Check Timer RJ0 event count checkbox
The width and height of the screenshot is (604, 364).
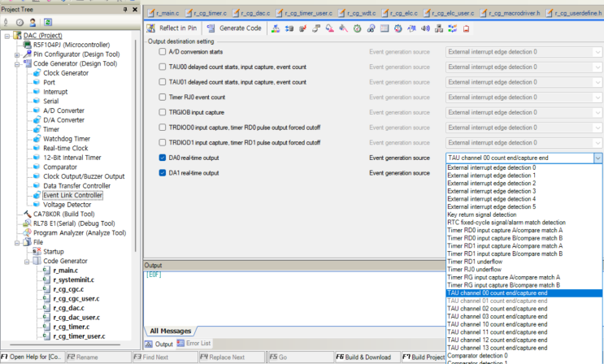tap(163, 97)
